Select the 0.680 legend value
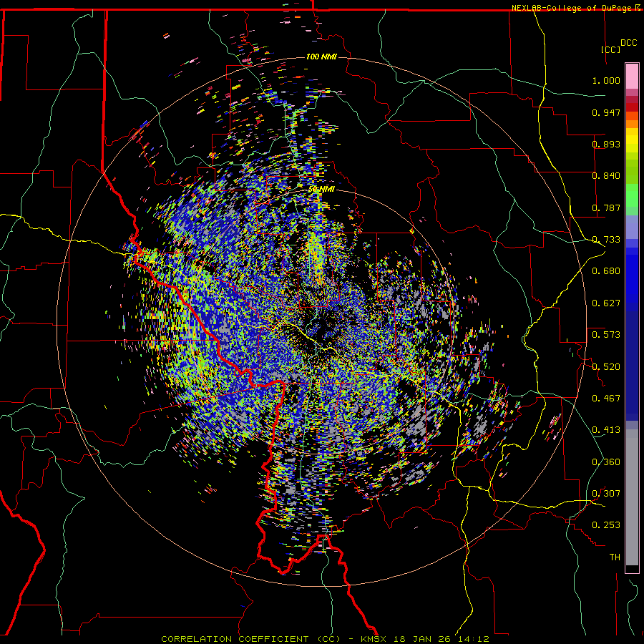The image size is (644, 644). point(606,271)
